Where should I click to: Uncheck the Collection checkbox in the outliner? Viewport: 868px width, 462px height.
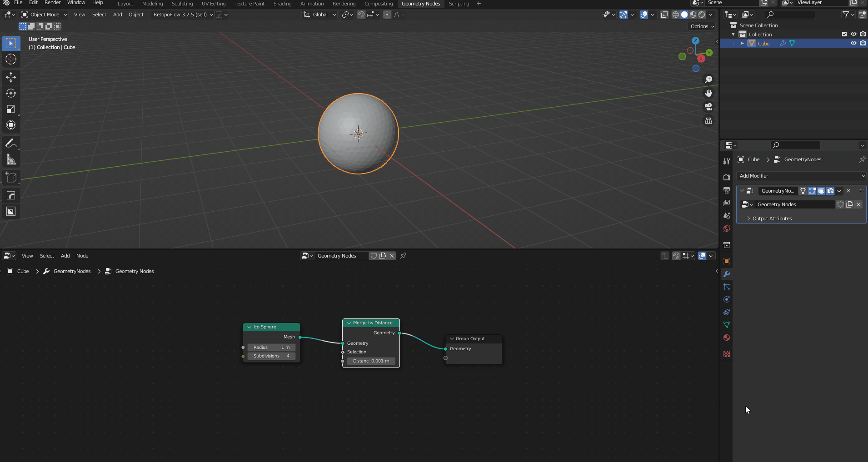(x=844, y=34)
